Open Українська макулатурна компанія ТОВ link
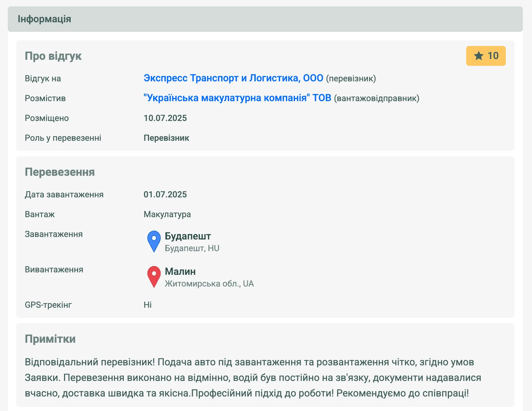The width and height of the screenshot is (532, 411). [x=237, y=98]
